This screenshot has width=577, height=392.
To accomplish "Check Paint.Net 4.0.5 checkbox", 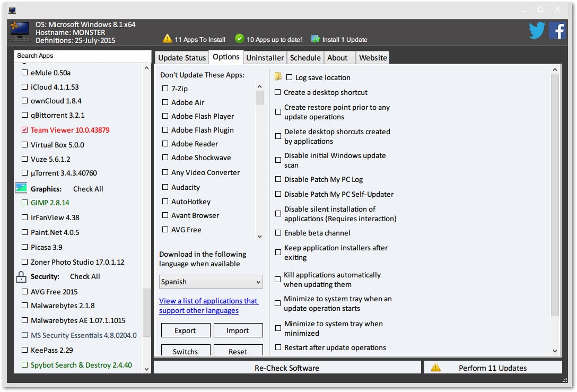I will tap(24, 232).
